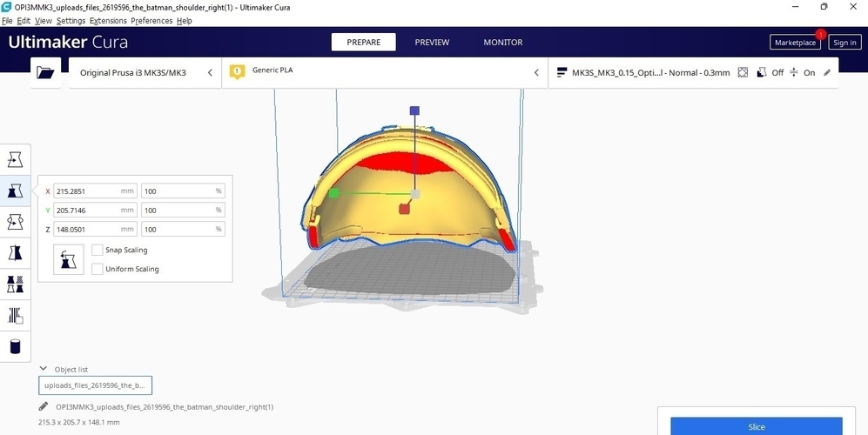Switch to the PREVIEW stage
This screenshot has height=435, width=868.
coord(433,42)
